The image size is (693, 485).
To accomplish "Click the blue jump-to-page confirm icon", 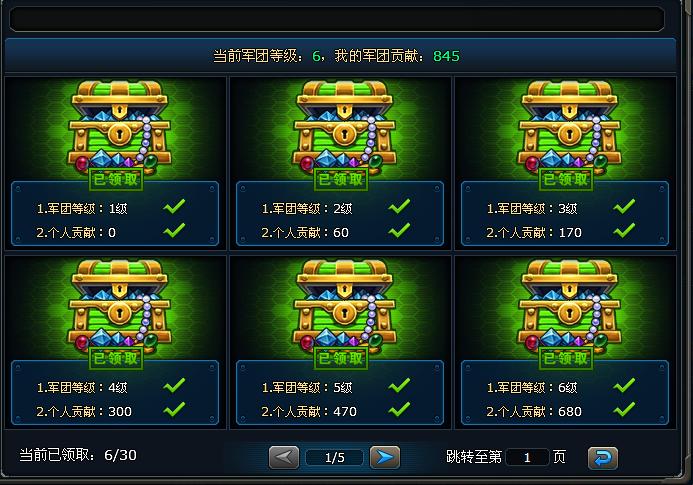I will coord(603,458).
